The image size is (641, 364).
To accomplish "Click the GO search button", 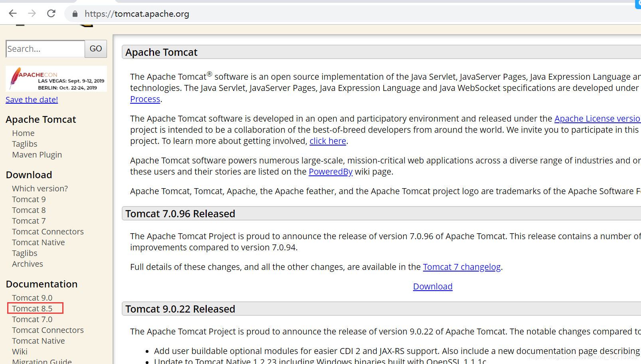I will coord(96,49).
